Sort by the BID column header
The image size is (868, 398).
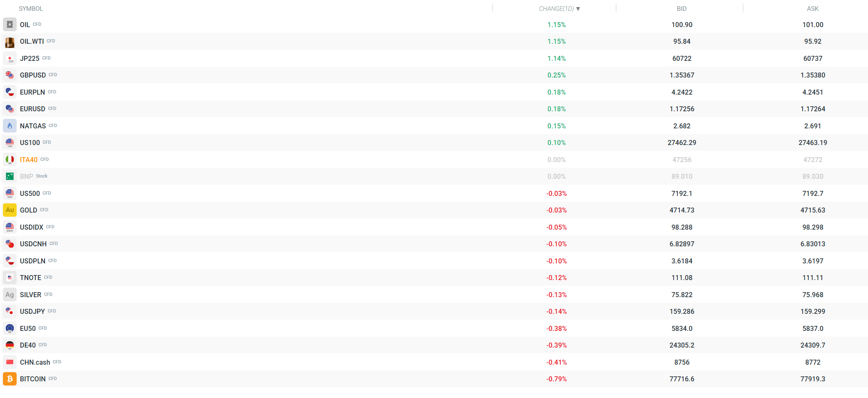[x=681, y=9]
